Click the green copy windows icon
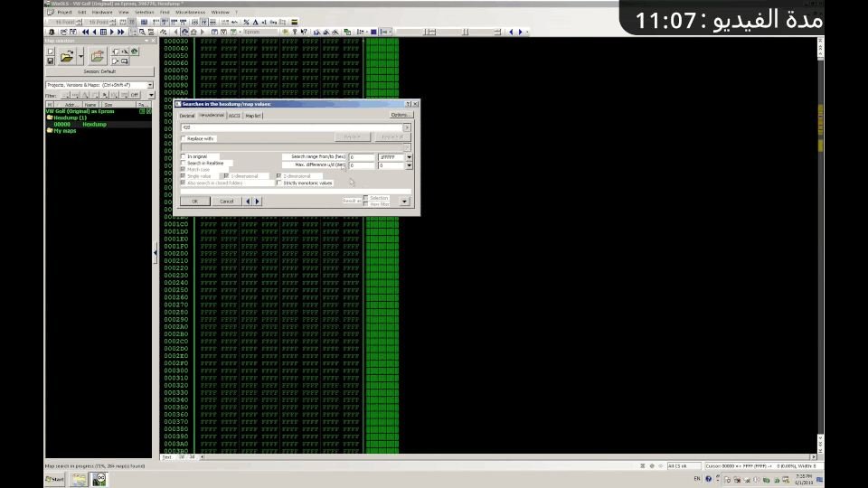868x488 pixels. tap(347, 33)
